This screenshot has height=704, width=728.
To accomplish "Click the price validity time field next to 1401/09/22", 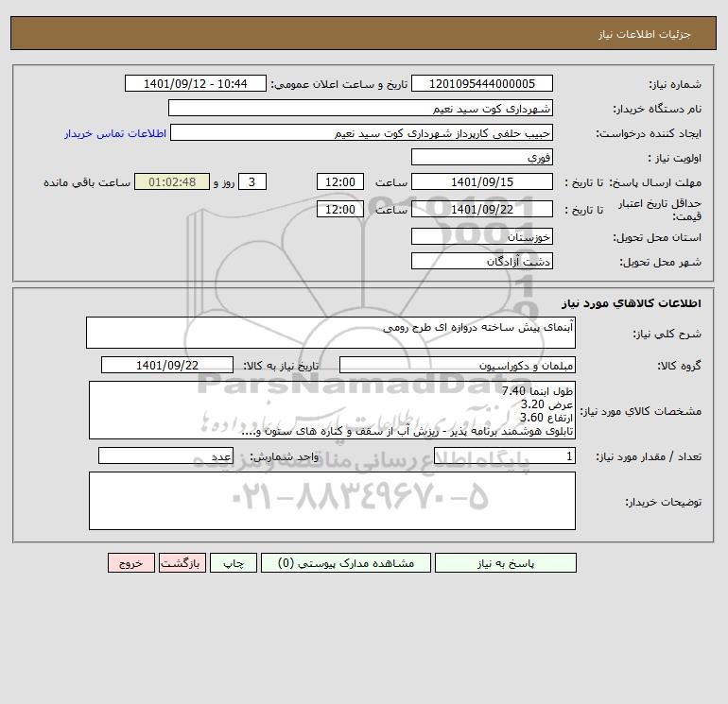I will tap(339, 209).
